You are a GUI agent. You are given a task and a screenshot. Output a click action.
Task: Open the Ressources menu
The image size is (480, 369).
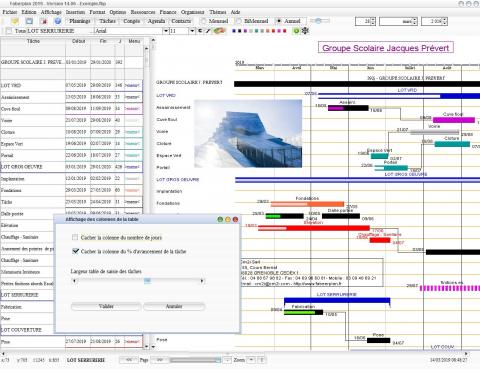tap(143, 12)
